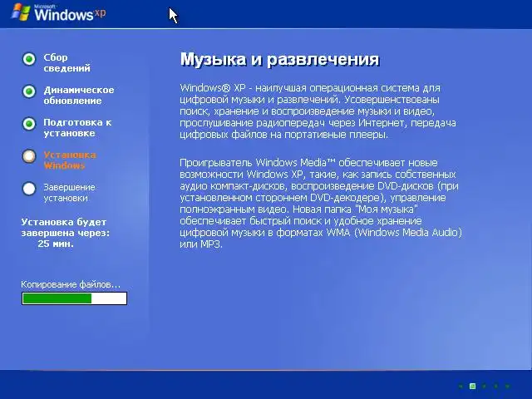Click the green bullet beside Сбор сведений
The width and height of the screenshot is (532, 399).
[29, 59]
